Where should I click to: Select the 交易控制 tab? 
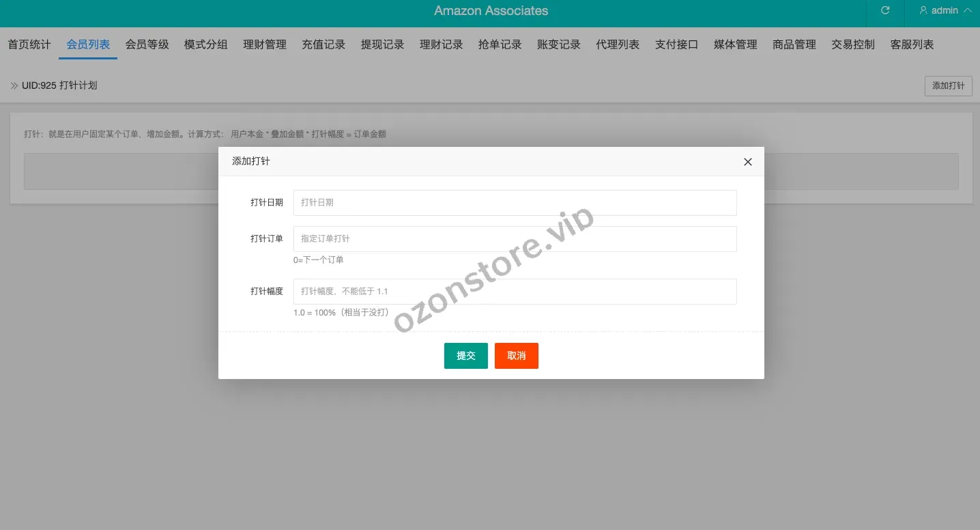click(x=853, y=45)
